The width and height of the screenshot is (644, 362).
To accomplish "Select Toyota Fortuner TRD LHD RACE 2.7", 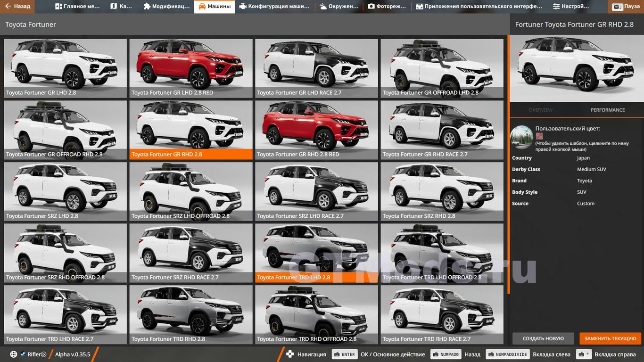I will coord(66,315).
